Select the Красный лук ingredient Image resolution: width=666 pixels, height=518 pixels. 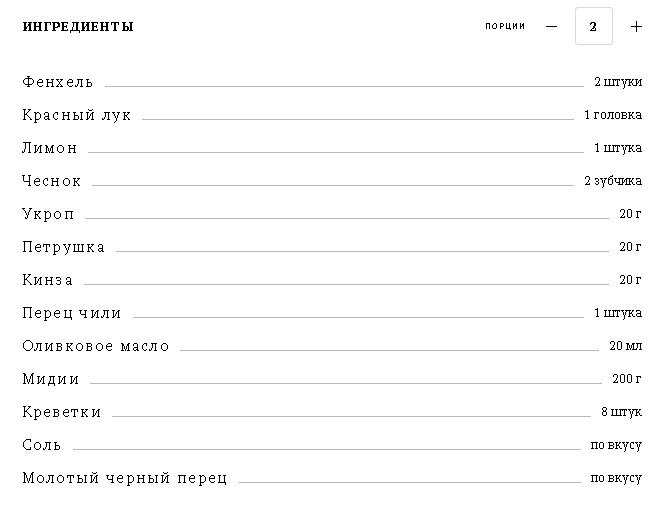click(x=76, y=115)
